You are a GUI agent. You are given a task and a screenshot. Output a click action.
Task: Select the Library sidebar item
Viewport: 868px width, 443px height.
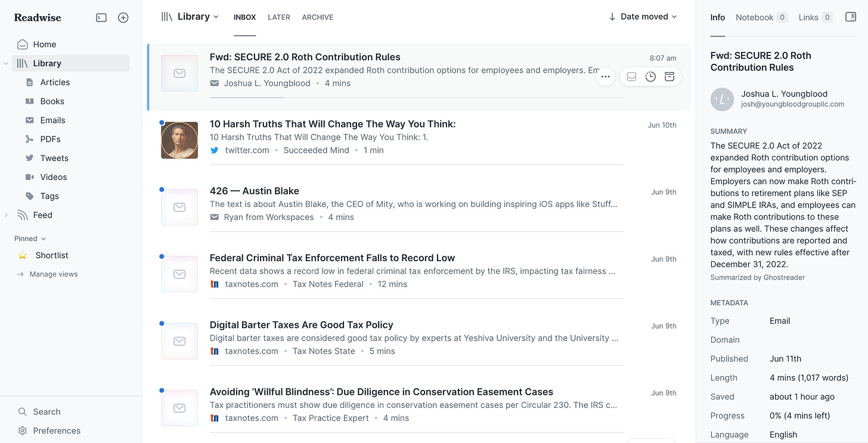(71, 63)
